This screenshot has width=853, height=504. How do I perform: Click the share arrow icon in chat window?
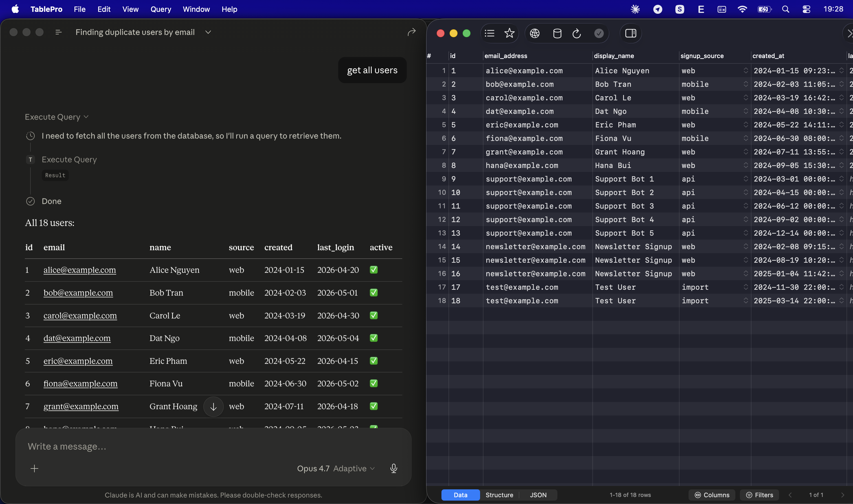412,32
